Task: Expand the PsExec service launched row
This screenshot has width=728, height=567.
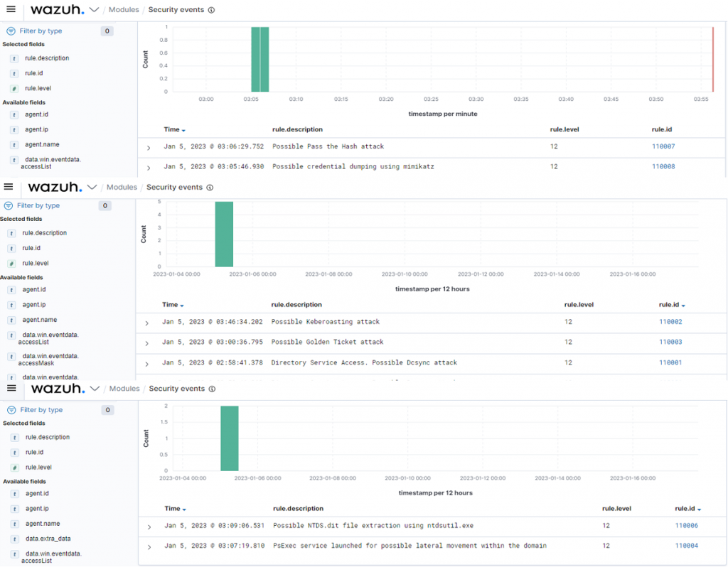Action: click(x=149, y=548)
